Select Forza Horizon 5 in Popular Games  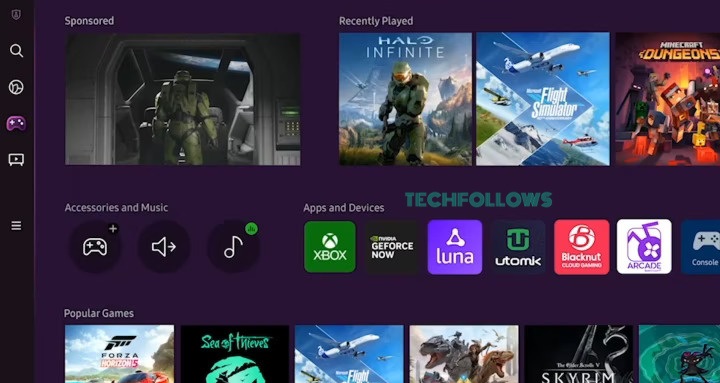(119, 354)
